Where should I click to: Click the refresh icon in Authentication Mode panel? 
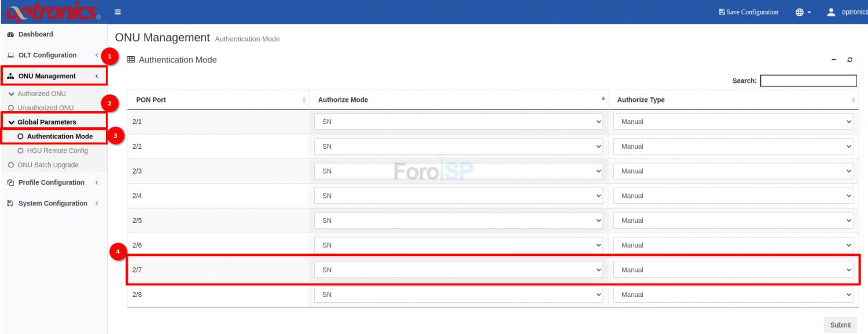pyautogui.click(x=849, y=60)
